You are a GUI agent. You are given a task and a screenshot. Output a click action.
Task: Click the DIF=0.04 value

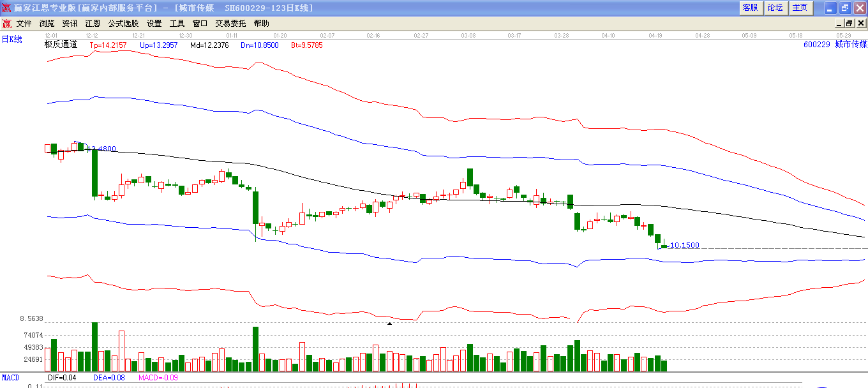[x=62, y=378]
